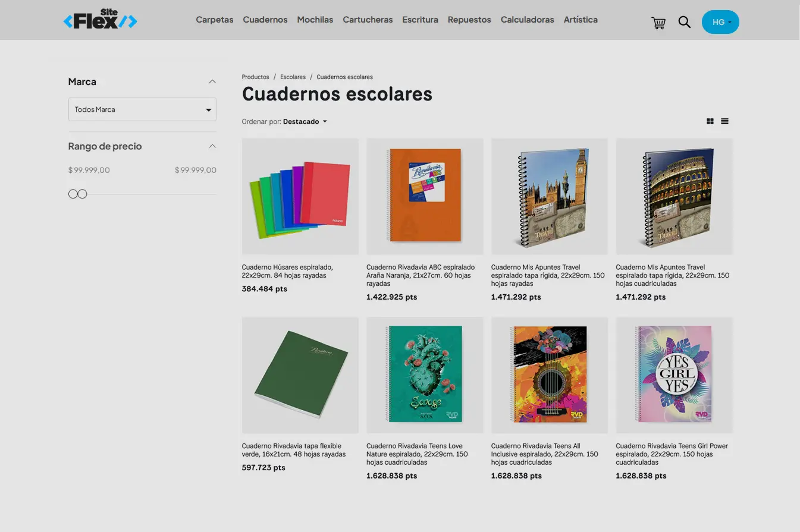The image size is (800, 532).
Task: Open the Ordenar por Destacado dropdown
Action: (x=305, y=122)
